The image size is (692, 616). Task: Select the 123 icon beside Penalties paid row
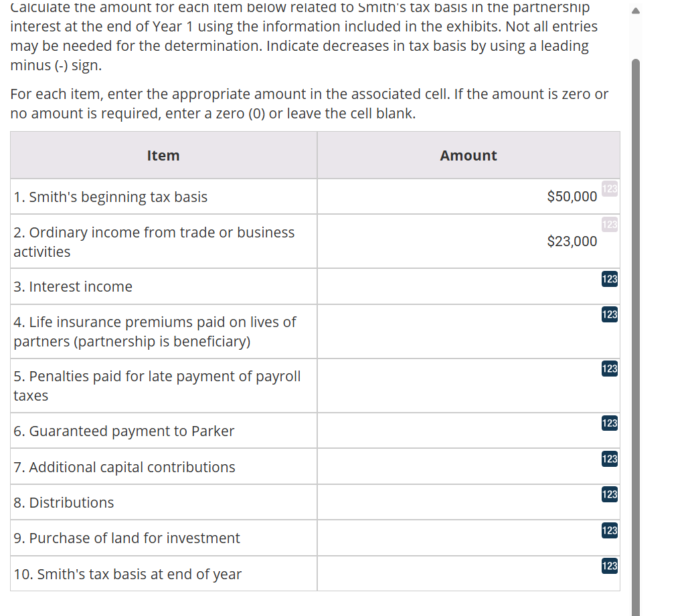(x=609, y=369)
